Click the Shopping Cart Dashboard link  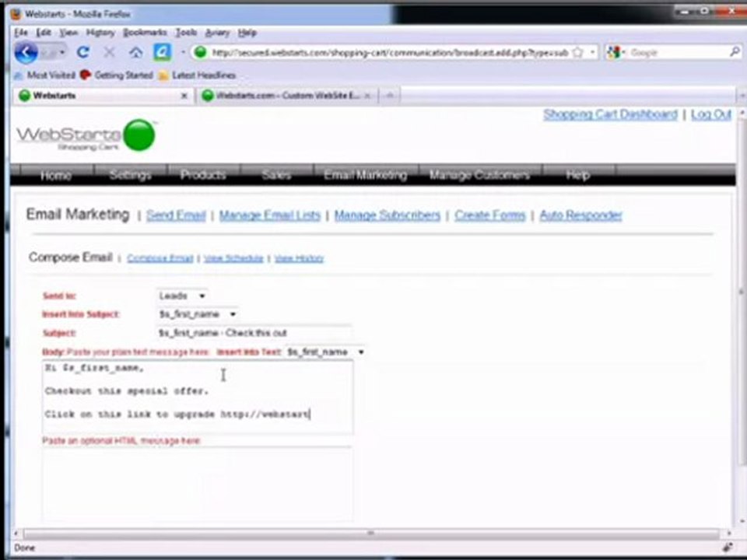(610, 115)
